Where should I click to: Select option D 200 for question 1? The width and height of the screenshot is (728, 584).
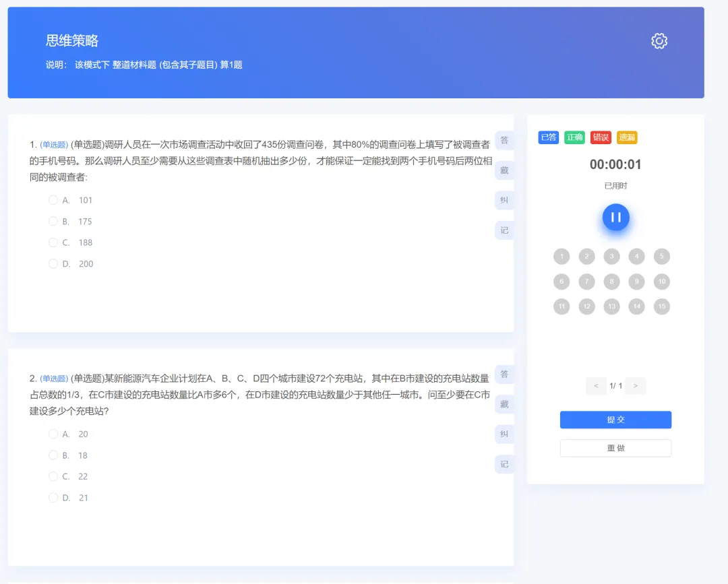point(53,263)
